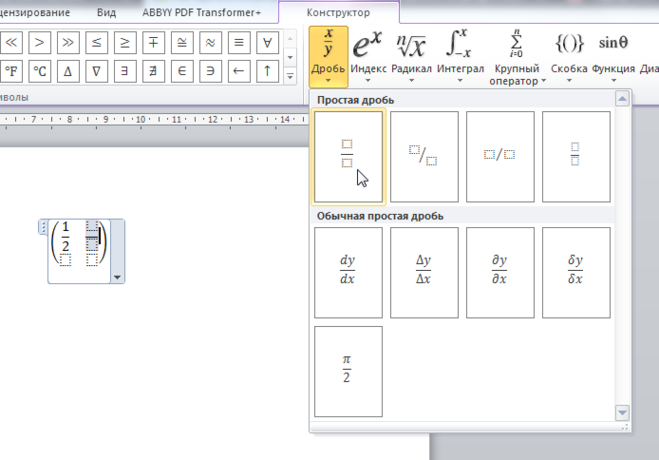Open the Радикал dropdown
Image resolution: width=659 pixels, height=460 pixels.
click(411, 57)
